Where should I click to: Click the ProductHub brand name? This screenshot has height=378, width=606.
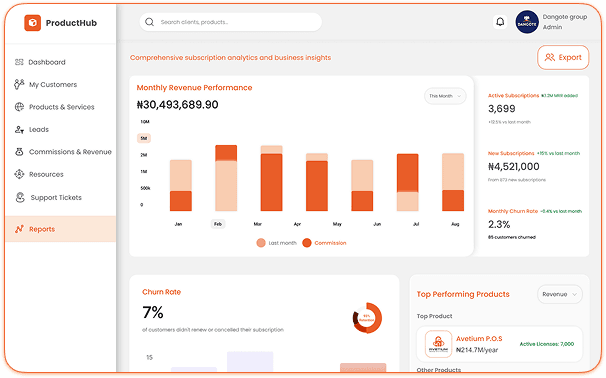point(71,23)
